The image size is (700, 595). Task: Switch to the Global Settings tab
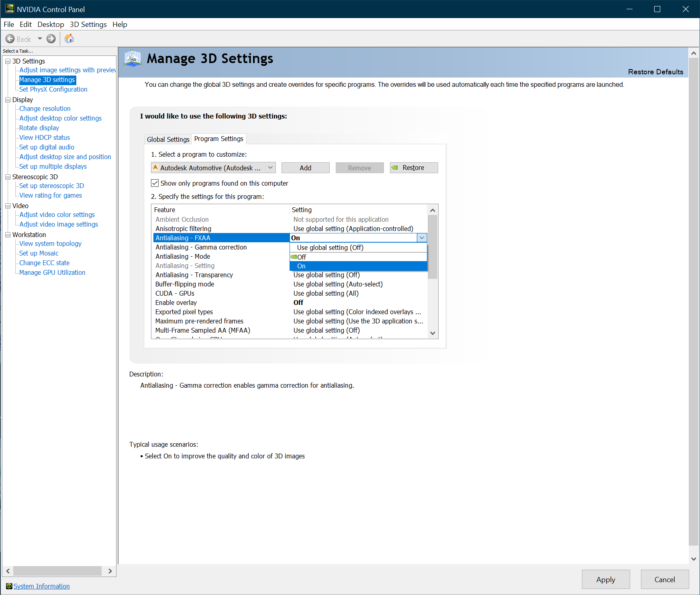point(168,139)
